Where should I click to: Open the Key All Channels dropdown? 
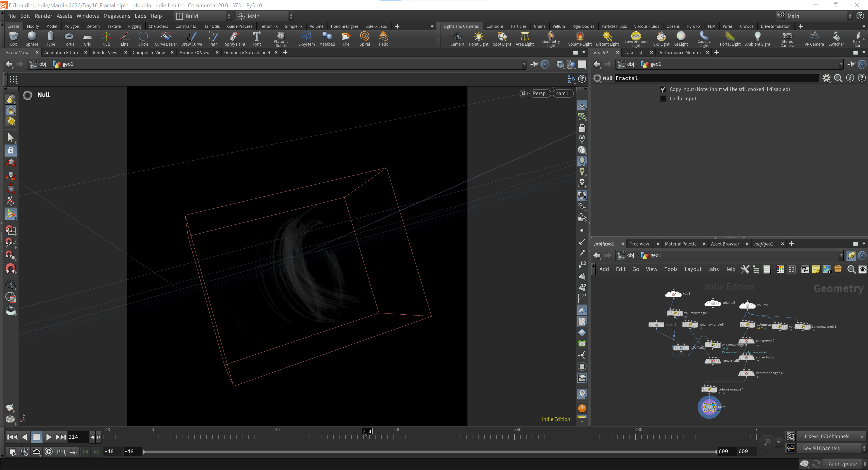[832, 449]
